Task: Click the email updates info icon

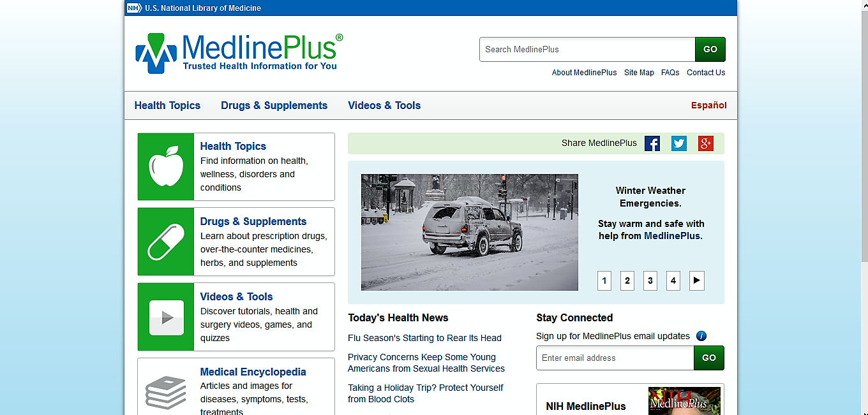Action: click(x=701, y=336)
